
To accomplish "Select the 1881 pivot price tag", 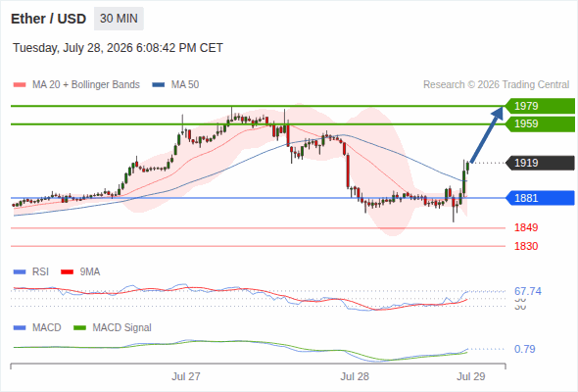I will click(540, 198).
